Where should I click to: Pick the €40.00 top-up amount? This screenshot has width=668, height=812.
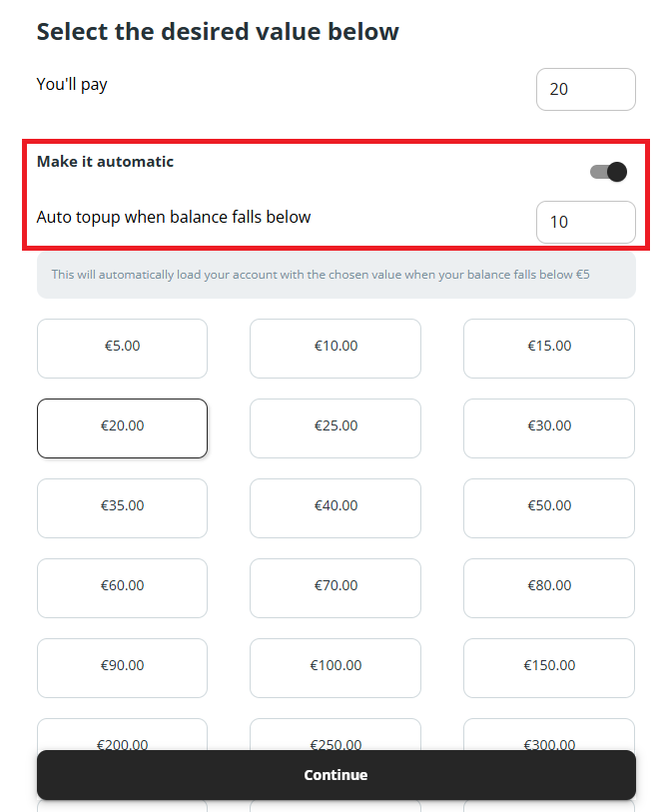(334, 507)
